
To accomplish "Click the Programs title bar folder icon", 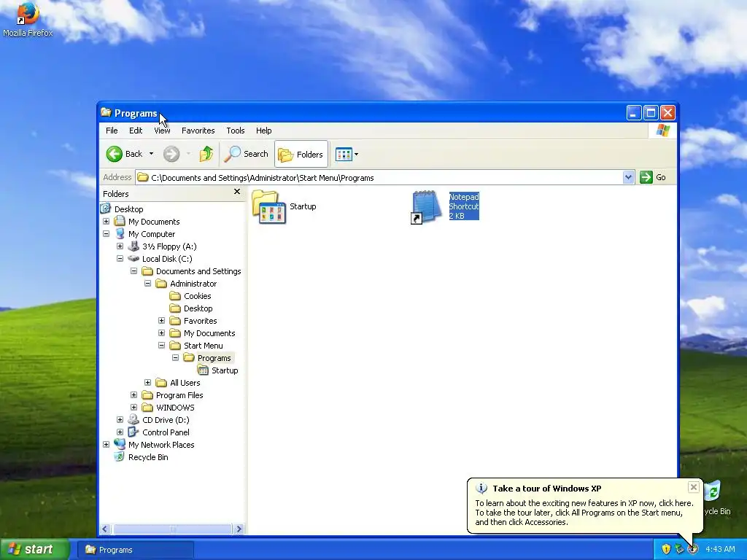I will coord(106,112).
